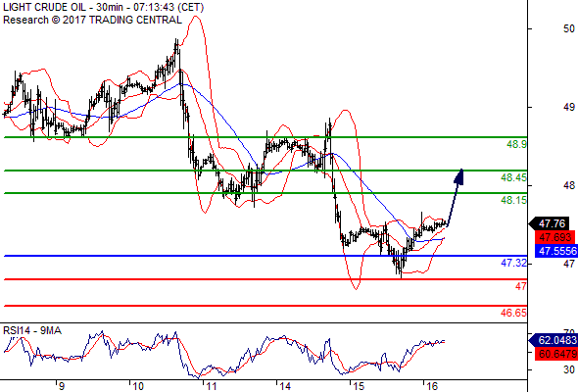
Task: Click the 48.9 green resistance label
Action: click(x=516, y=144)
